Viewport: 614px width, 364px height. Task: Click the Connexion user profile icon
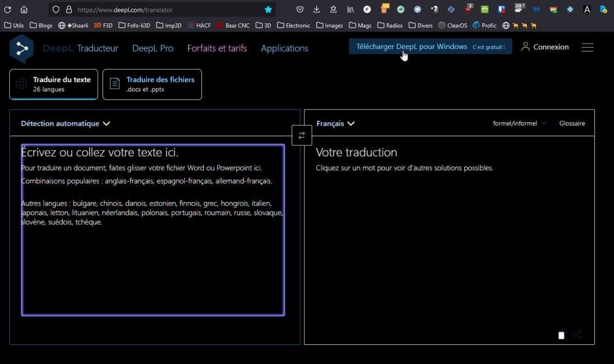tap(526, 47)
